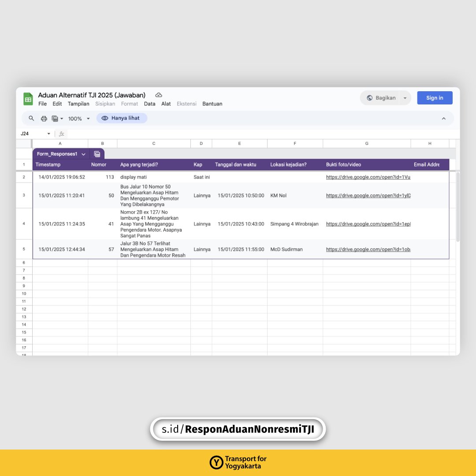Open the name box J24 dropdown
The image size is (476, 476).
tap(48, 134)
